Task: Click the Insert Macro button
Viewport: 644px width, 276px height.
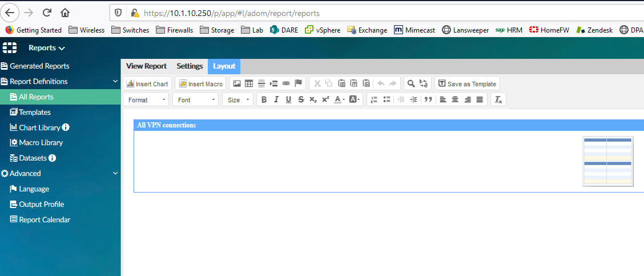Action: coord(200,83)
